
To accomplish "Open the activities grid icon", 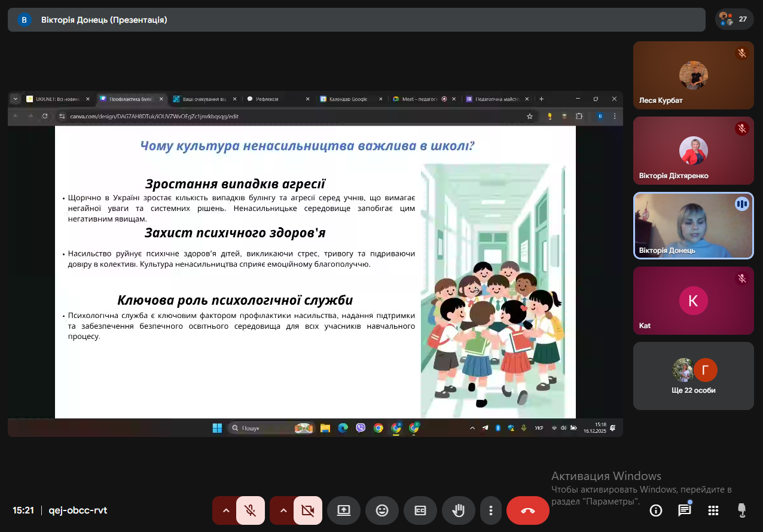I will 713,510.
